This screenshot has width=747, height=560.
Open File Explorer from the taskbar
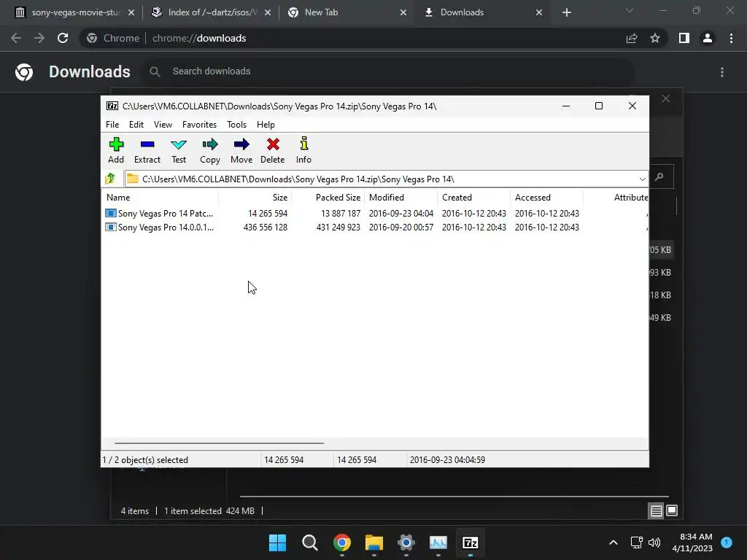[374, 542]
